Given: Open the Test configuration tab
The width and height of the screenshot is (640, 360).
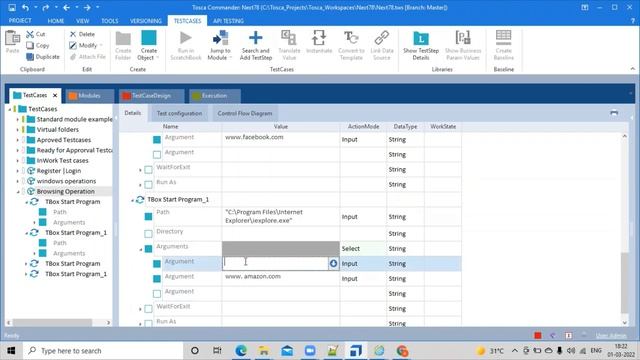Looking at the screenshot, I should click(x=179, y=113).
